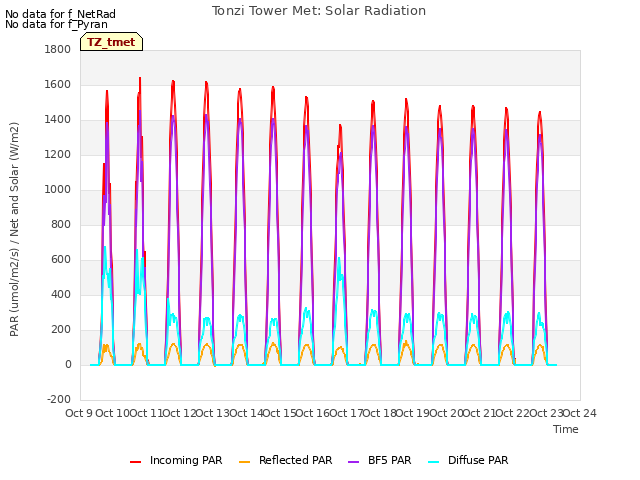Click the Oct 16 x-axis tick label

tap(312, 413)
